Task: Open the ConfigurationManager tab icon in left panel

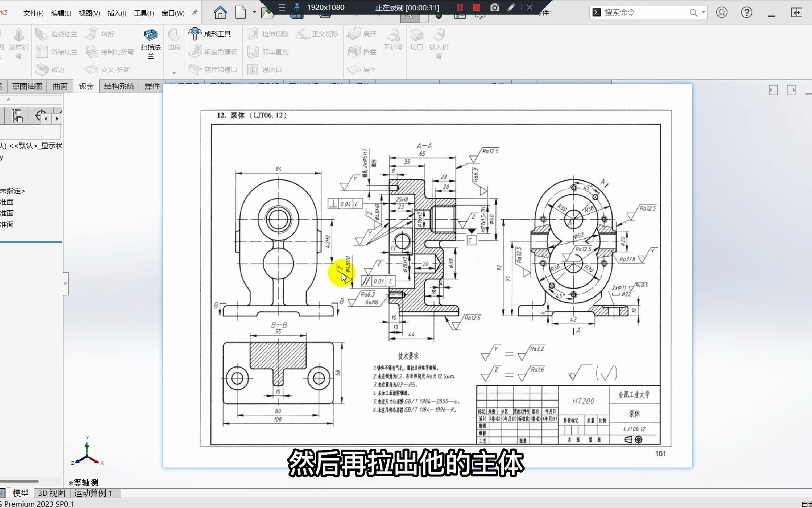Action: coord(17,116)
